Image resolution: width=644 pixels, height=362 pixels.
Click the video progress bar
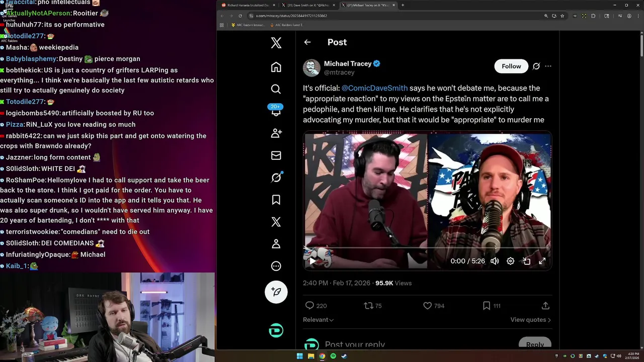coord(427,248)
